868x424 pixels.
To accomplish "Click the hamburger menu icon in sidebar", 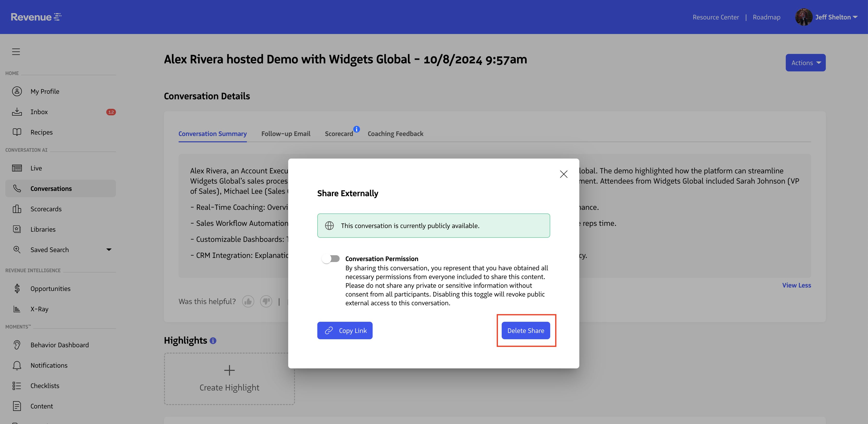I will coord(16,52).
